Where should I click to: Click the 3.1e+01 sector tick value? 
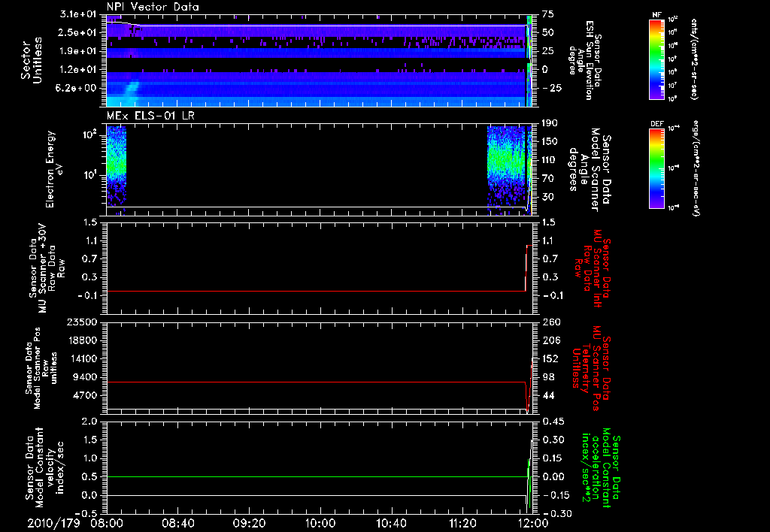pos(78,14)
